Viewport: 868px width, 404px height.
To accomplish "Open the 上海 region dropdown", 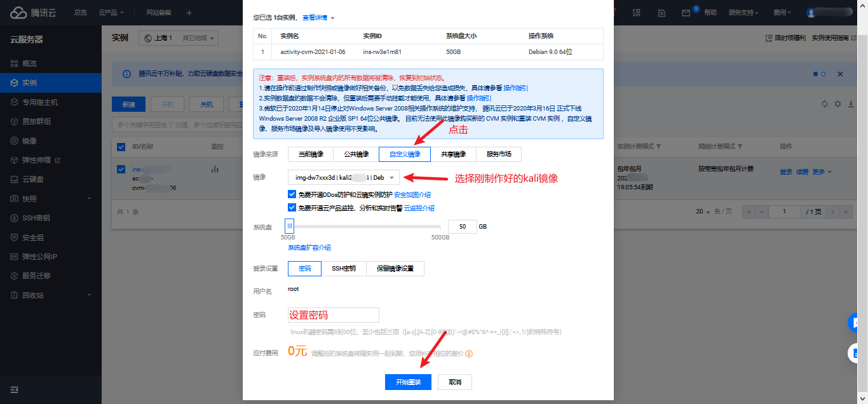I will click(x=179, y=38).
